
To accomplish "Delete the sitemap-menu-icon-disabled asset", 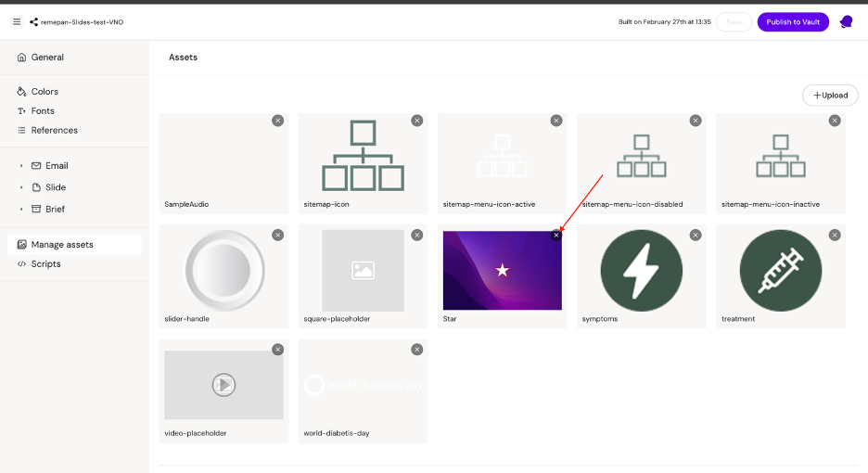I will tap(696, 121).
